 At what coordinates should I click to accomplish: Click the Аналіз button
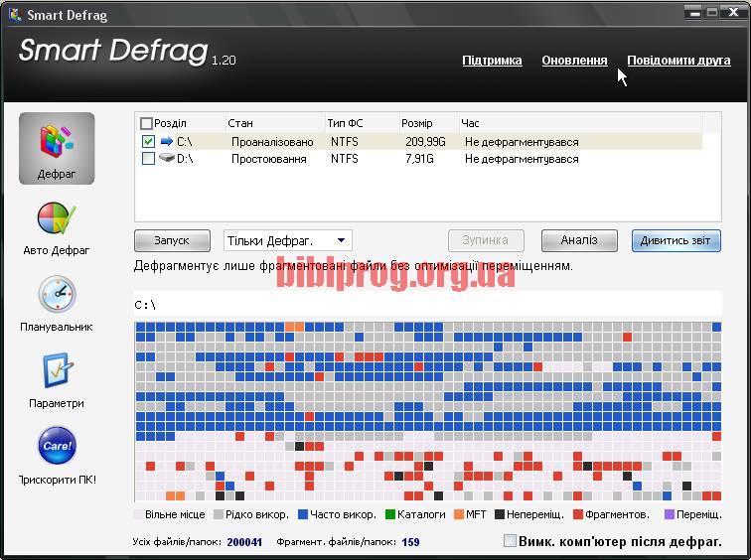(579, 240)
